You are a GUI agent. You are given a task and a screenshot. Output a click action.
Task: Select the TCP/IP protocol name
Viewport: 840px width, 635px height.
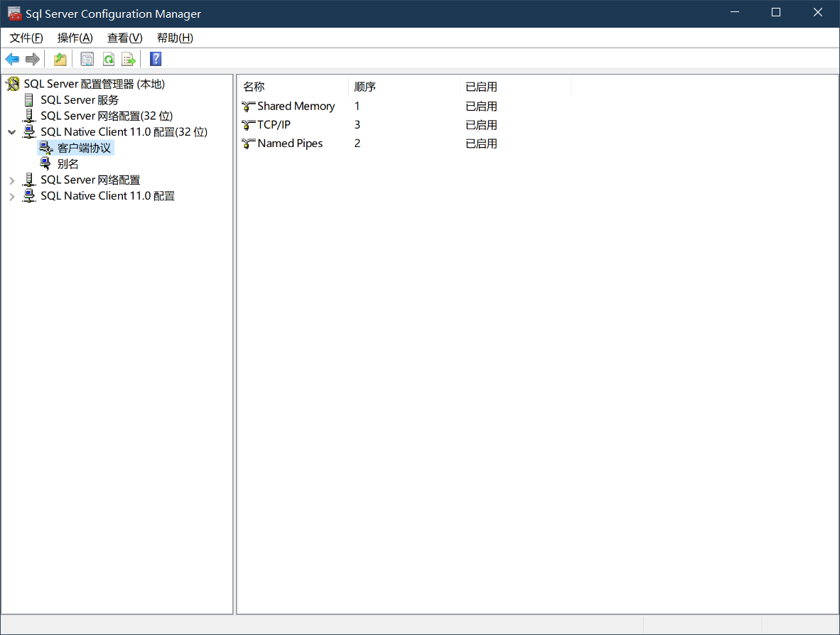pos(274,125)
